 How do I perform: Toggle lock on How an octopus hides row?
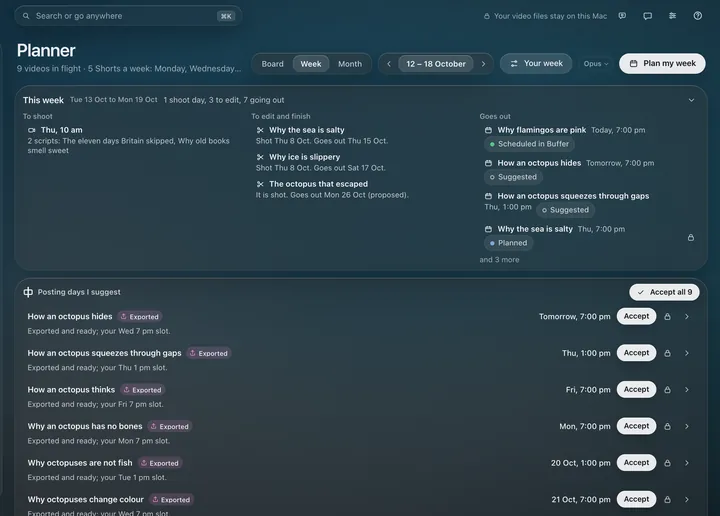[x=667, y=317]
